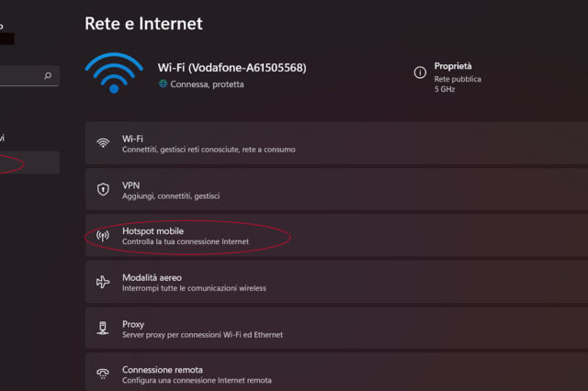Click the magnifier icon in the sidebar search

coord(48,76)
